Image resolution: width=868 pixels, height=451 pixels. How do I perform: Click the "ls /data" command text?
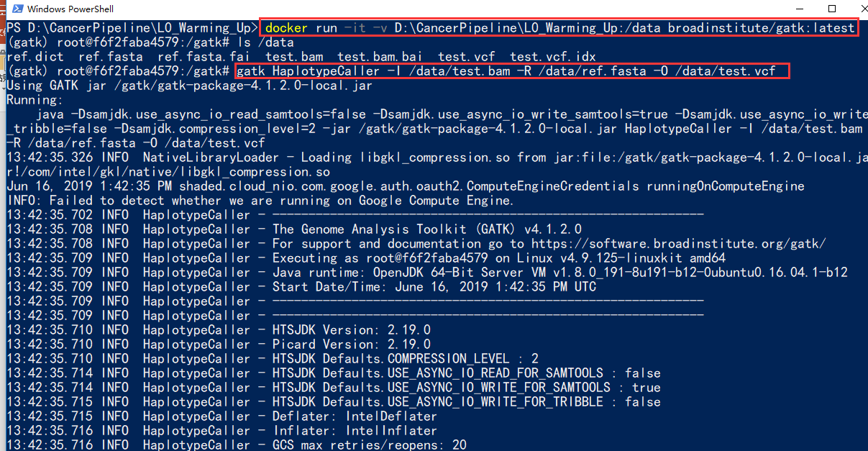click(x=265, y=42)
